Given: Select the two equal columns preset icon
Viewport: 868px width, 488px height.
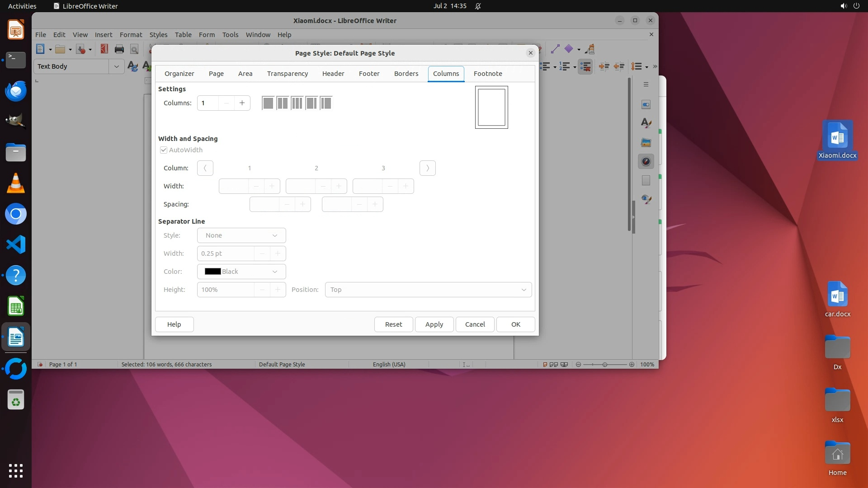Looking at the screenshot, I should [x=283, y=103].
